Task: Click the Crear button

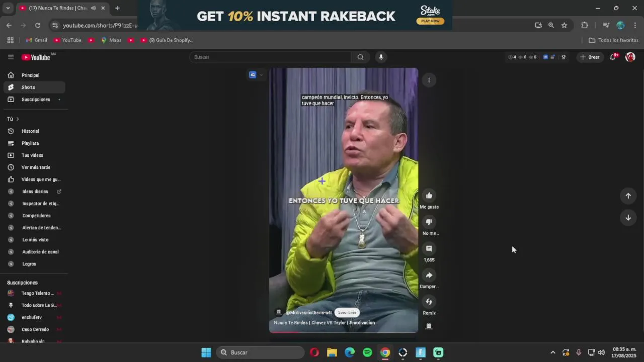Action: 590,57
